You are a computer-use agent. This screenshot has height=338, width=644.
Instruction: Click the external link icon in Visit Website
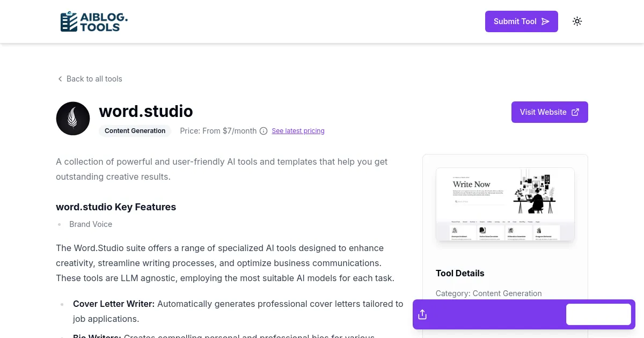(x=575, y=112)
